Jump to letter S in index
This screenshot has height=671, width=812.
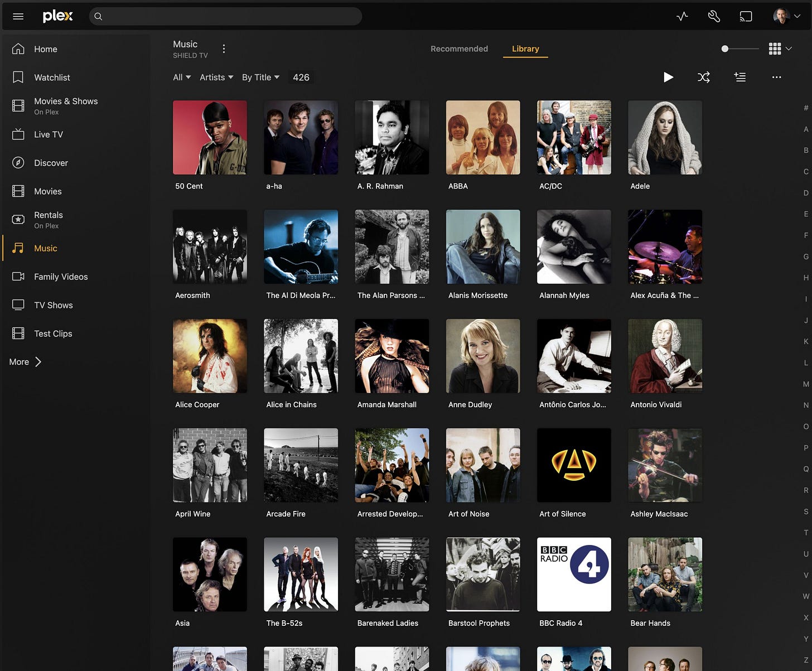click(x=806, y=511)
